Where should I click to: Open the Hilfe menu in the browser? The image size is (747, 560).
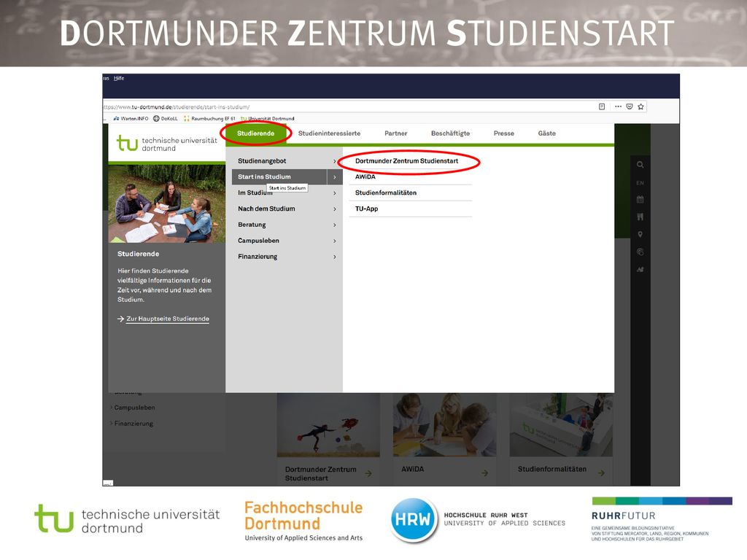119,78
